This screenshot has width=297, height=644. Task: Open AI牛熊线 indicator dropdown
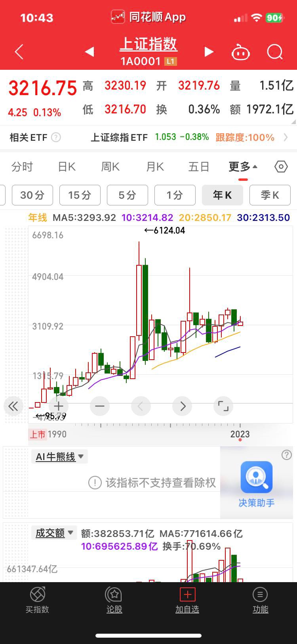click(59, 457)
